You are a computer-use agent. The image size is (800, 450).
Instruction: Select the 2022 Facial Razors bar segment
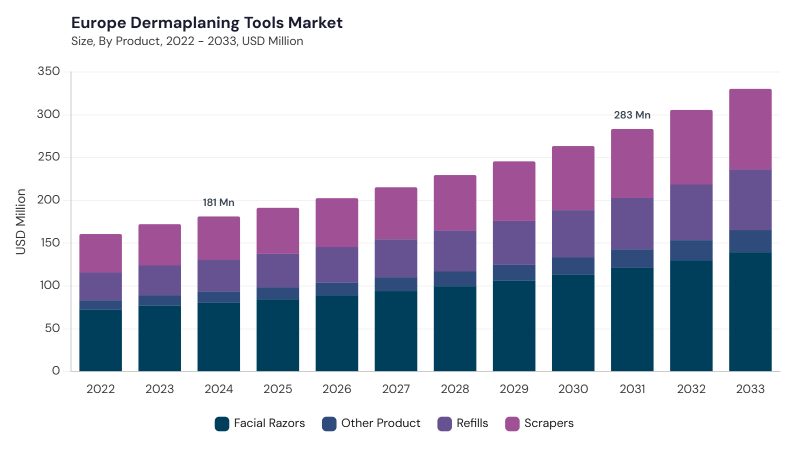[x=101, y=340]
